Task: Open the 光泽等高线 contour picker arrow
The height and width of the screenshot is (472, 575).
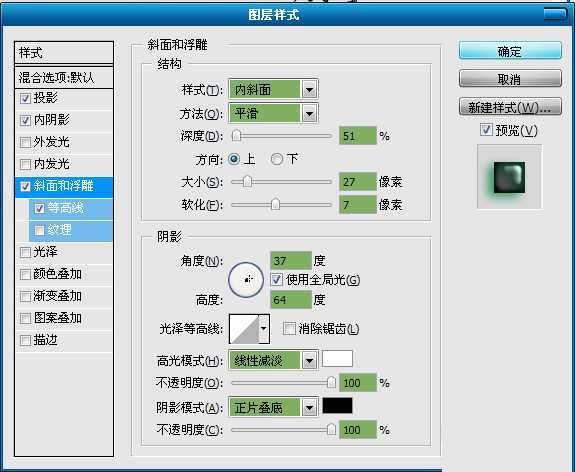Action: pyautogui.click(x=264, y=329)
